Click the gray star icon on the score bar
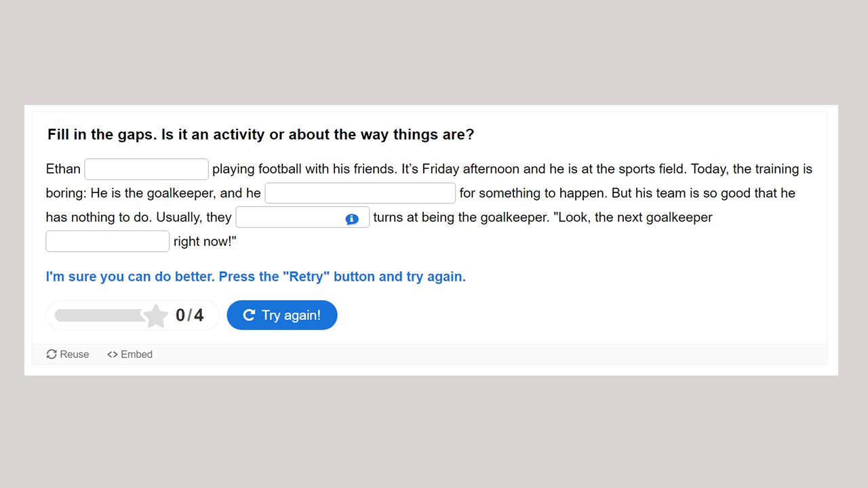Screen dimensions: 868x488 156,316
